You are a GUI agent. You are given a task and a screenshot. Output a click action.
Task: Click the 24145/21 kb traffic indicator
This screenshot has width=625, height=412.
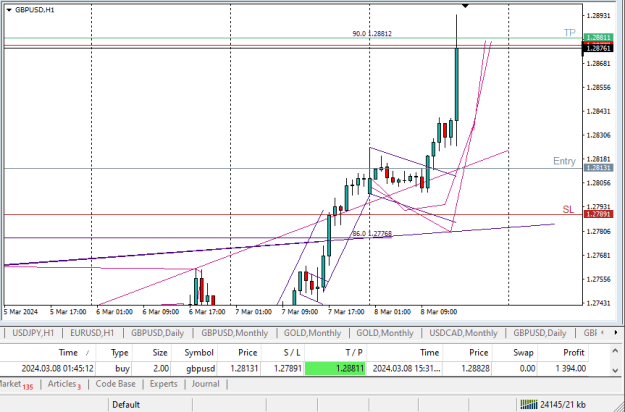coord(563,405)
